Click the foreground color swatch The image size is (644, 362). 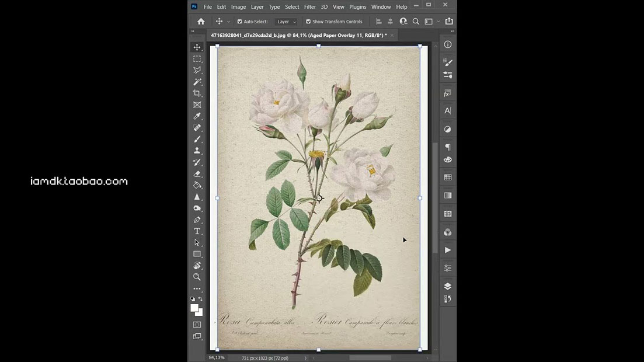coord(194,308)
